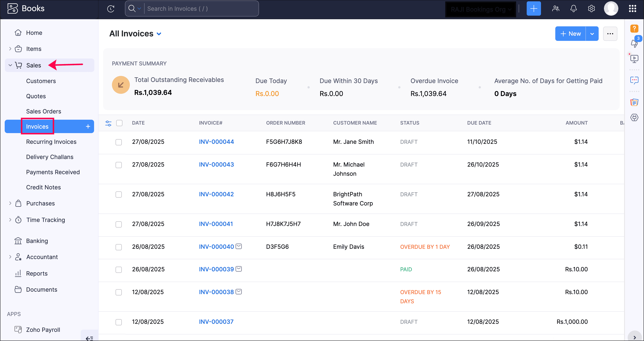Click the INV-000042 invoice link

(x=216, y=194)
